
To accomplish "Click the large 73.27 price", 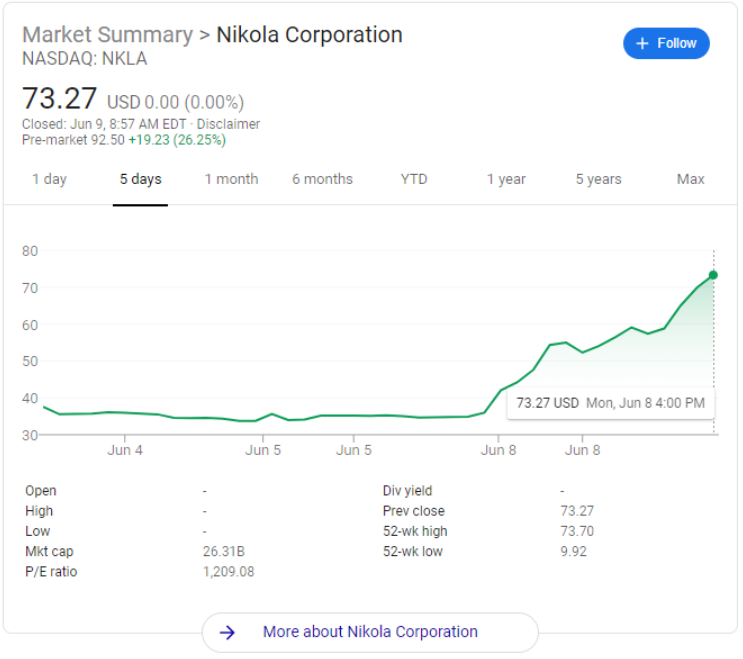I will (x=60, y=99).
